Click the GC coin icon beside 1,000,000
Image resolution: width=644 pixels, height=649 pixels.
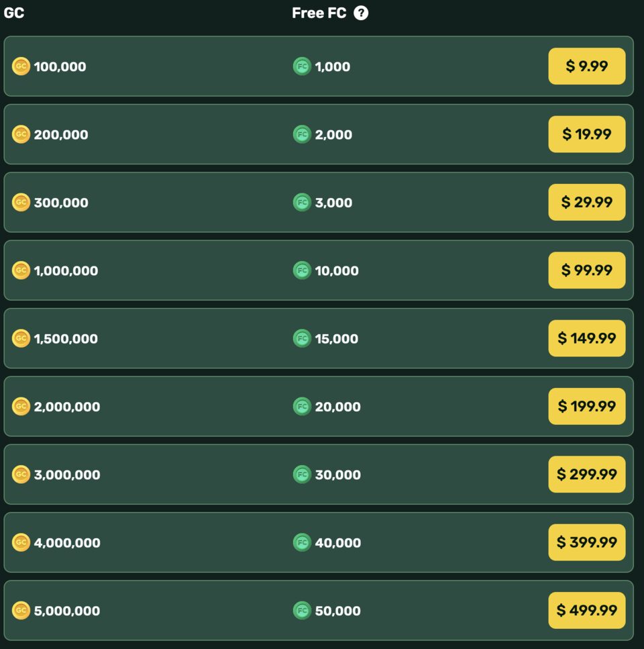point(21,270)
